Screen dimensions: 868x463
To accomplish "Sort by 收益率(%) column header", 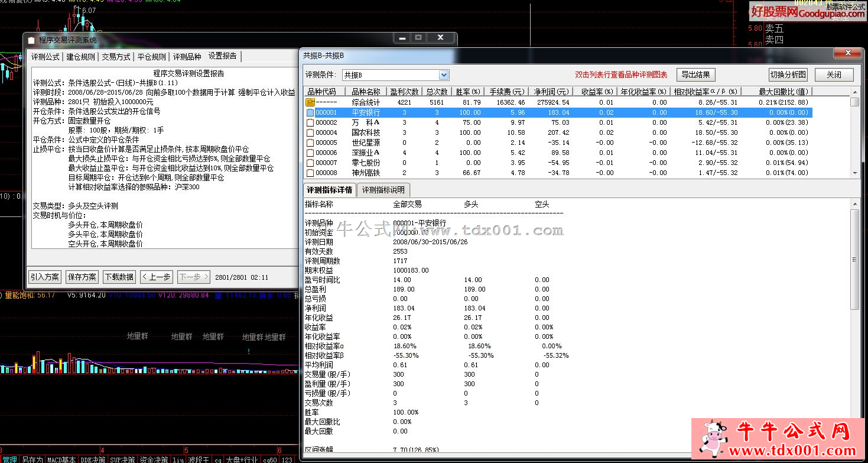I will pos(594,92).
